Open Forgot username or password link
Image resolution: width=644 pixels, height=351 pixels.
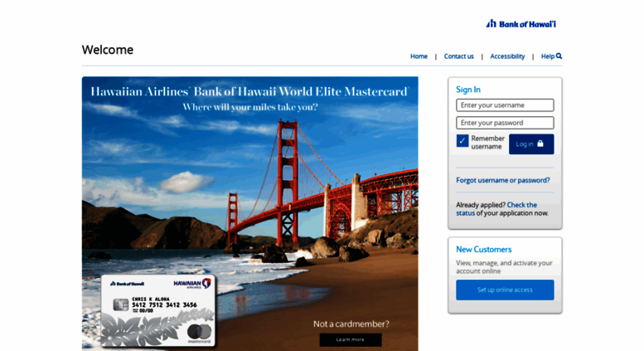coord(503,180)
